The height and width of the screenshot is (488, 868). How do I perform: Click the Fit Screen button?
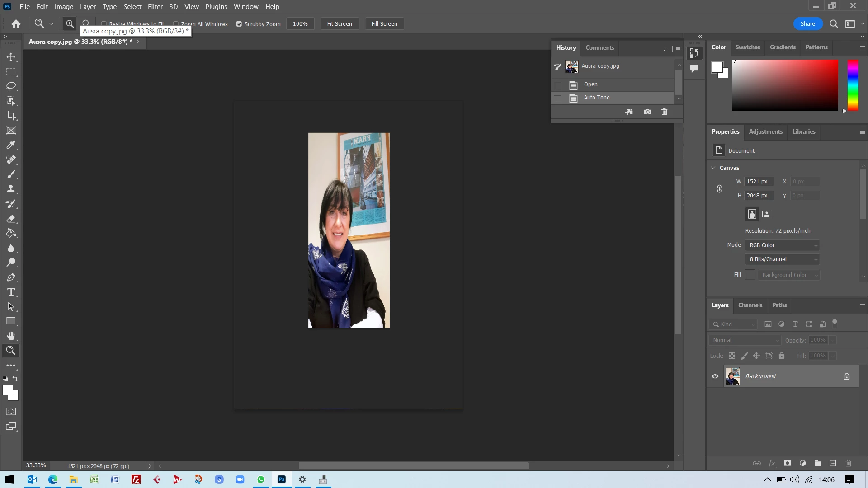(339, 24)
